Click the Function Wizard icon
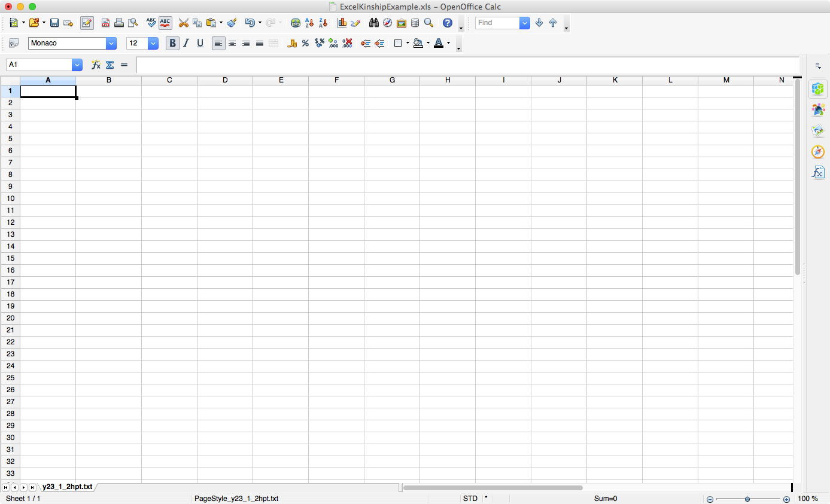Viewport: 830px width, 504px height. (x=96, y=65)
